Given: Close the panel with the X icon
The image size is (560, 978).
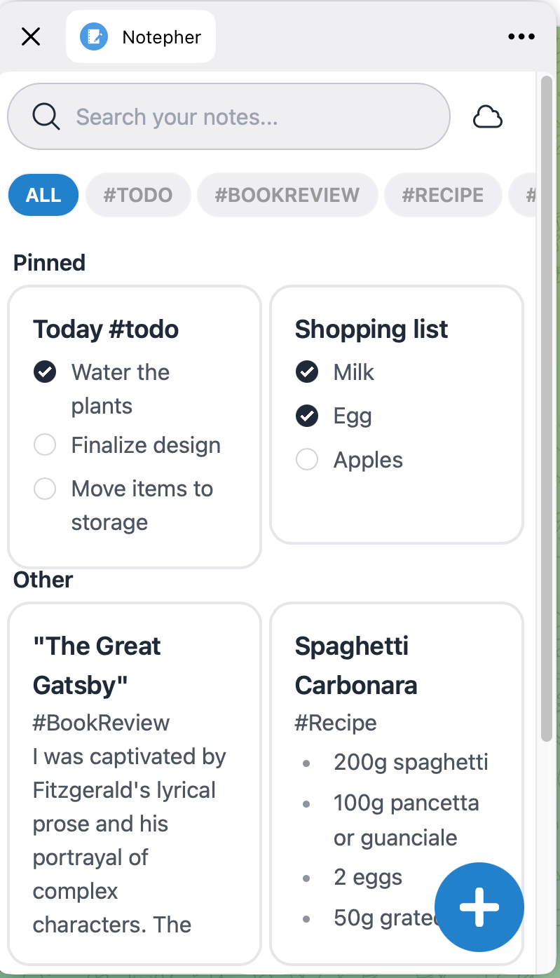Looking at the screenshot, I should (x=31, y=36).
